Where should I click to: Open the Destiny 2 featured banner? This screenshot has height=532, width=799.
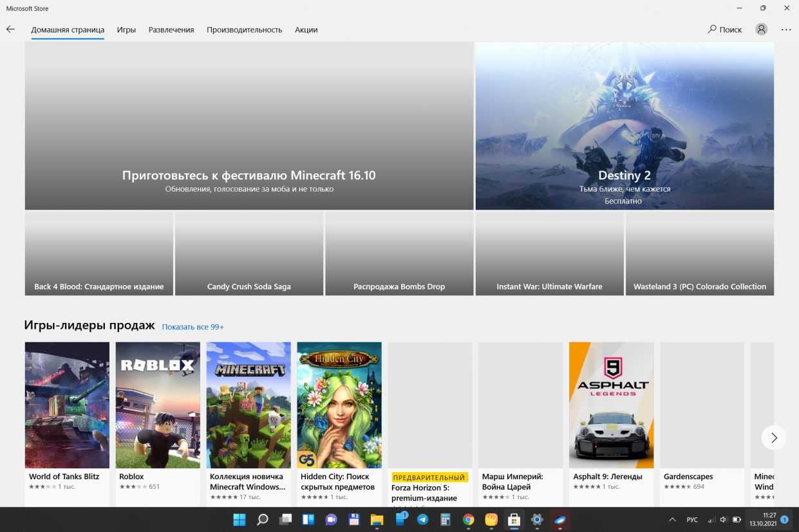click(x=624, y=126)
